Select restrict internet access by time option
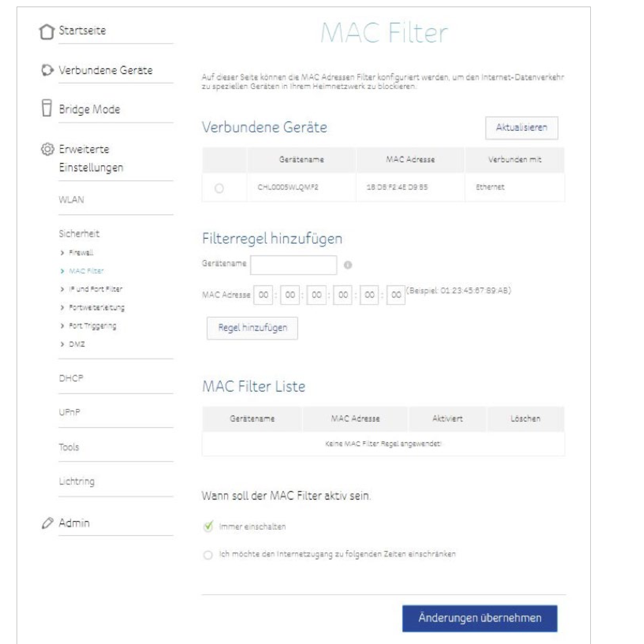Viewport: 644px width, 644px height. click(x=208, y=555)
